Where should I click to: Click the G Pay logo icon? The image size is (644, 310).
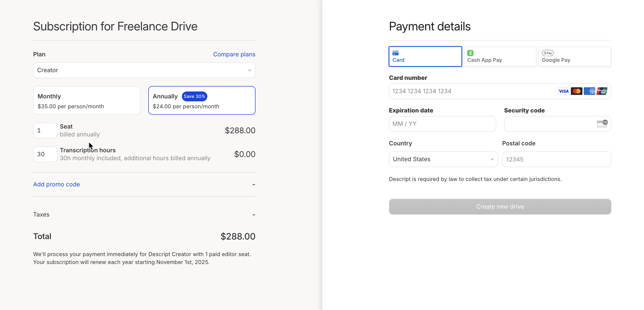click(x=548, y=53)
